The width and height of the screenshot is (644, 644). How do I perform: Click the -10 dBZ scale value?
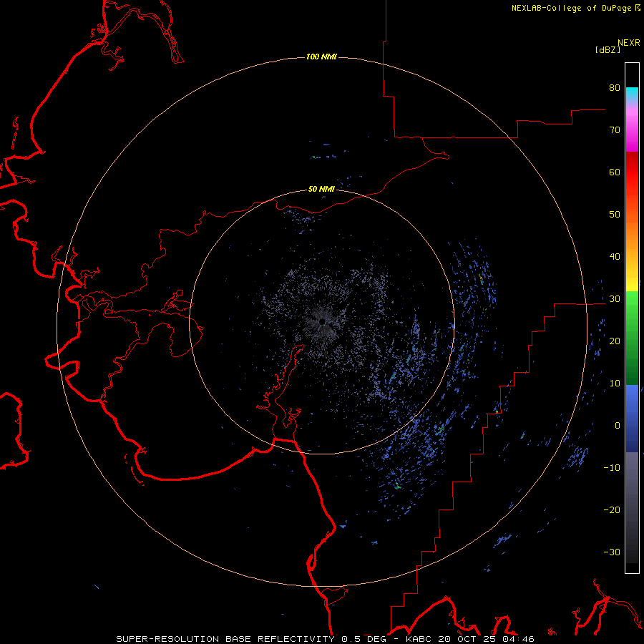click(x=612, y=467)
